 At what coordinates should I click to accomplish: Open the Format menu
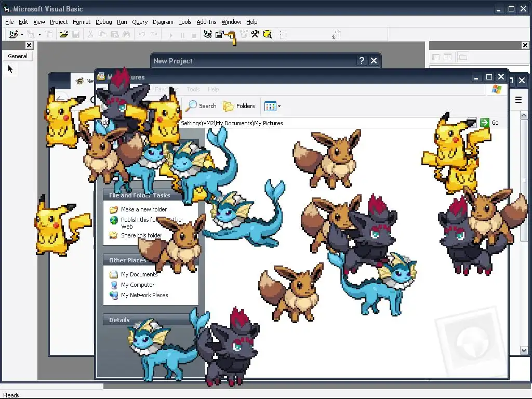(82, 22)
